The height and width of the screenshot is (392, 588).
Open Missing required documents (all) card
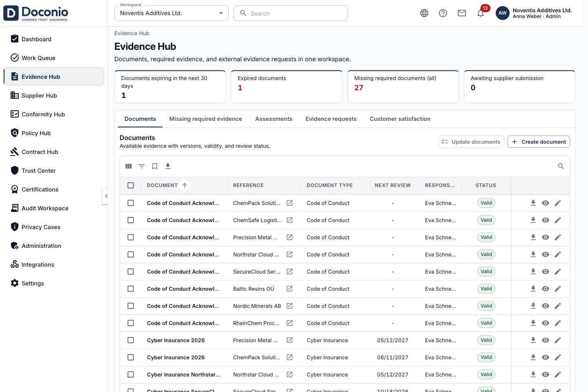403,87
